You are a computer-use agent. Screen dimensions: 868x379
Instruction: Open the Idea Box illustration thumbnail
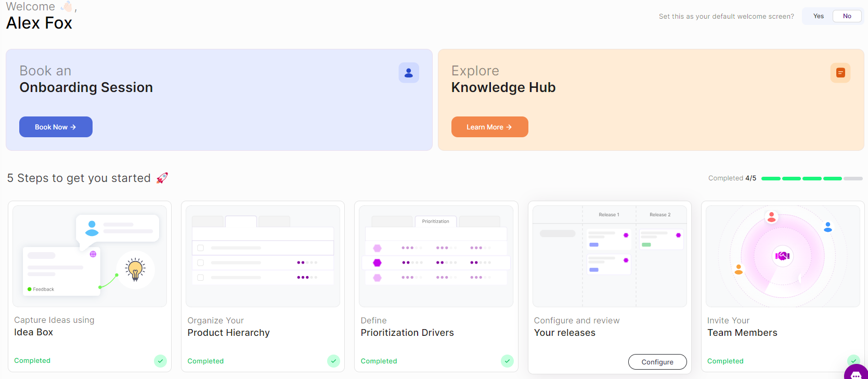pyautogui.click(x=89, y=256)
